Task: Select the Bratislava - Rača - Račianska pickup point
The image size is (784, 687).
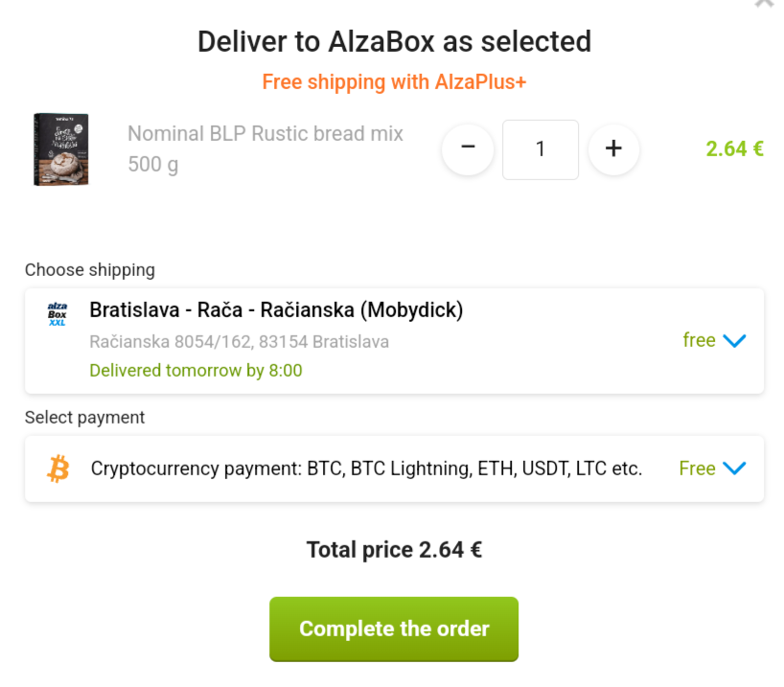Action: 394,340
